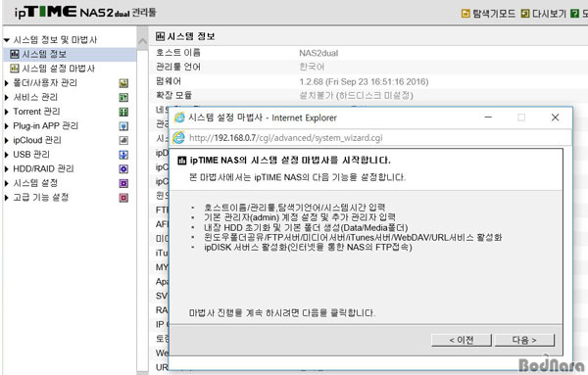Expand the HDD/RAID 관리 tree group

click(7, 169)
